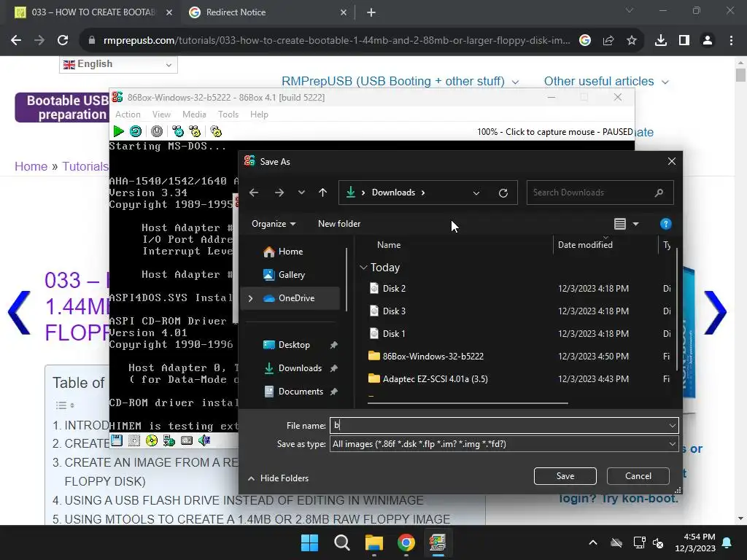The width and height of the screenshot is (747, 560).
Task: Click the teal Hard Reset icon in 86Box toolbar
Action: tap(136, 131)
